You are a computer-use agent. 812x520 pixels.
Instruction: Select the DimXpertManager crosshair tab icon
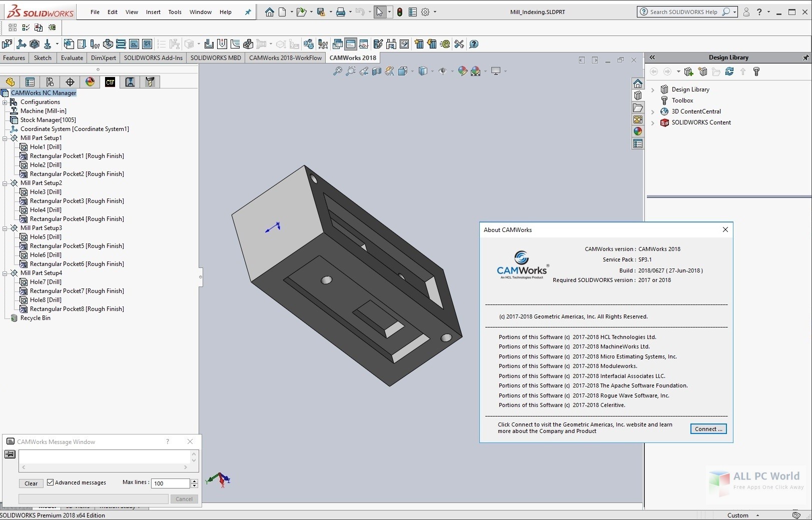point(70,82)
